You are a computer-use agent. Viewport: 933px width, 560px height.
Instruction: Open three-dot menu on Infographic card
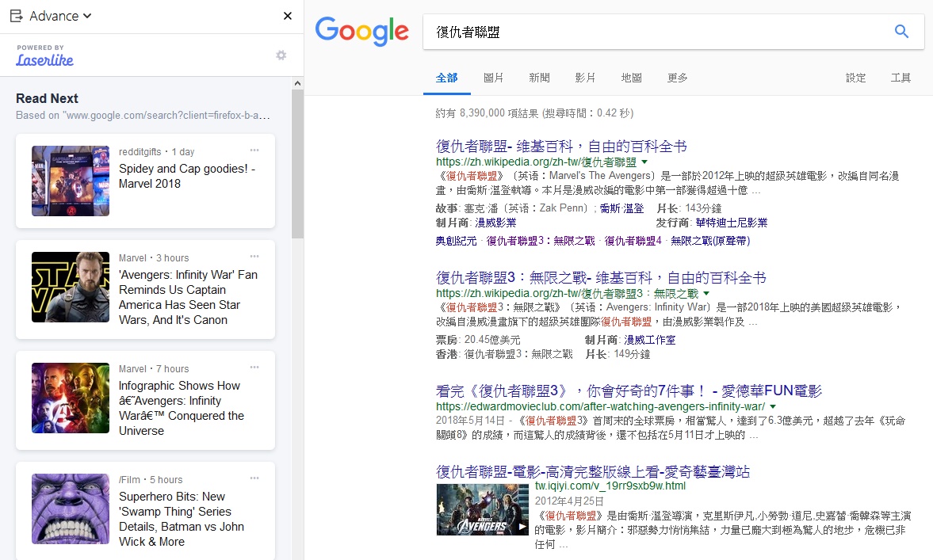254,367
